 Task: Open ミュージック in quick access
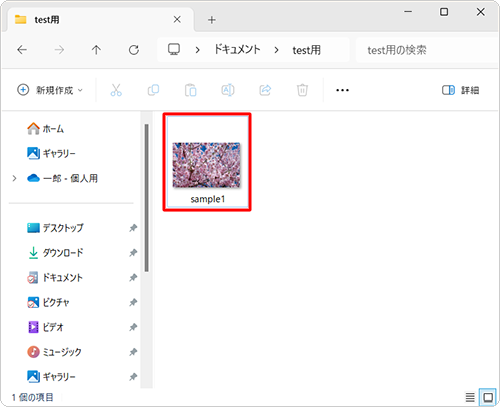(54, 352)
